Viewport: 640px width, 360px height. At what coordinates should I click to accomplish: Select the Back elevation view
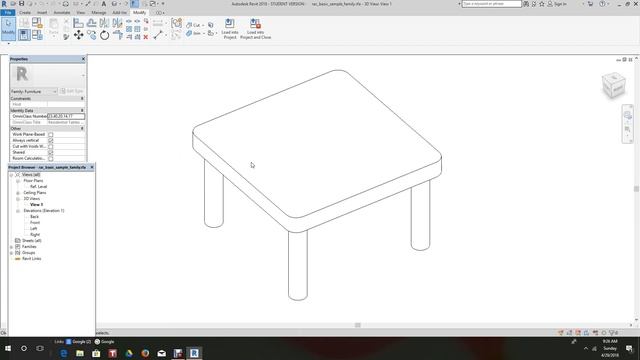coord(34,217)
